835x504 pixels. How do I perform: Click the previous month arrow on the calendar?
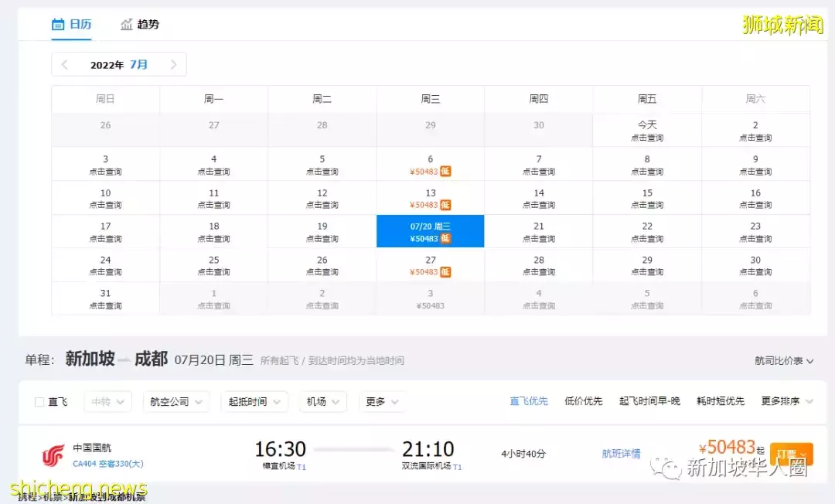[64, 64]
